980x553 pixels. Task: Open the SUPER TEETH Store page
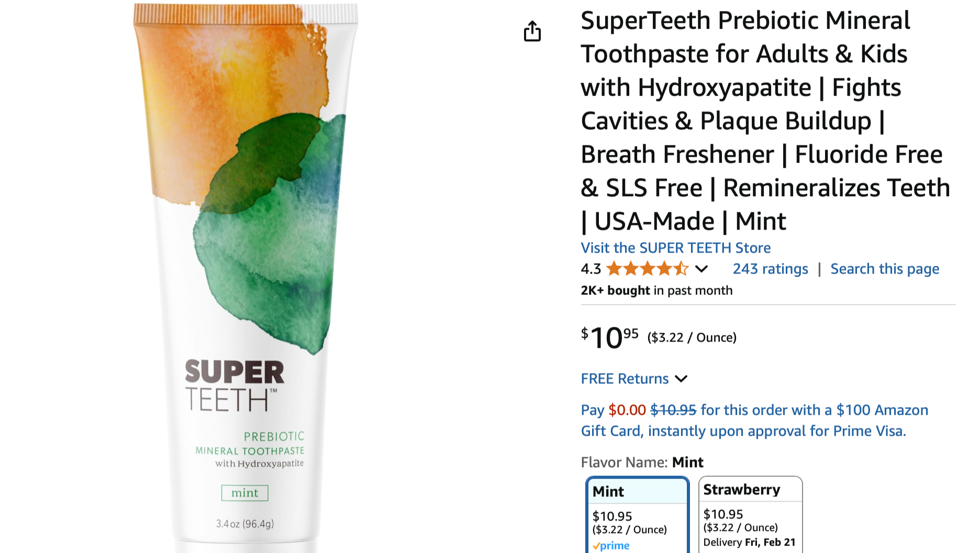[x=675, y=247]
